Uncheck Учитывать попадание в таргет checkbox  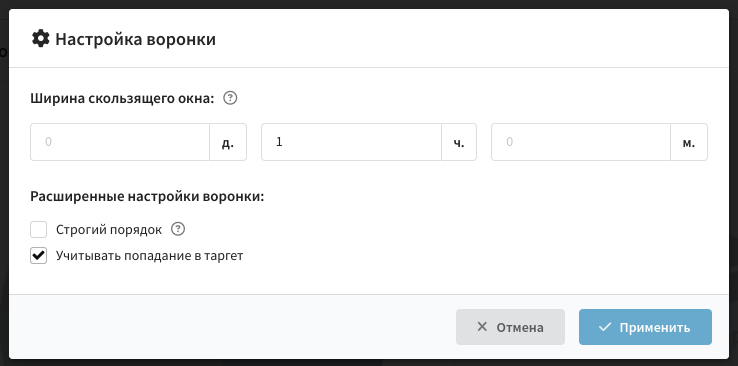(x=39, y=256)
